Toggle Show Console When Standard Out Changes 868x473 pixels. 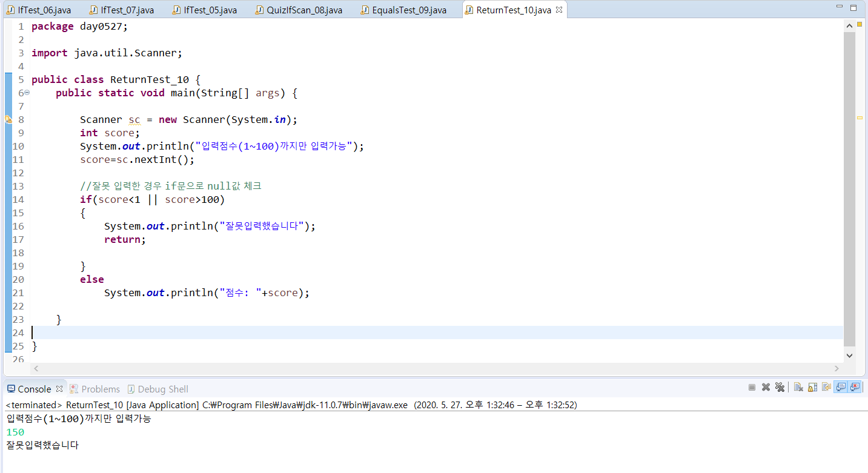tap(841, 387)
